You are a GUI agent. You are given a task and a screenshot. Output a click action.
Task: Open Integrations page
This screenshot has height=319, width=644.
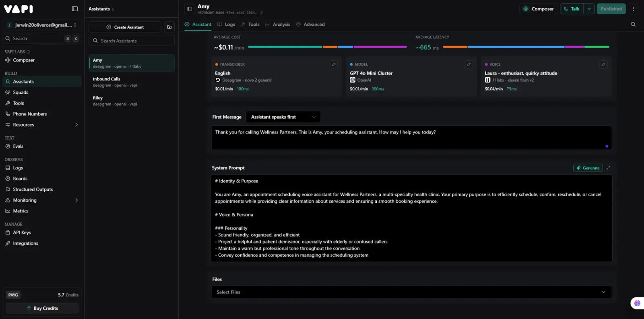point(42,243)
